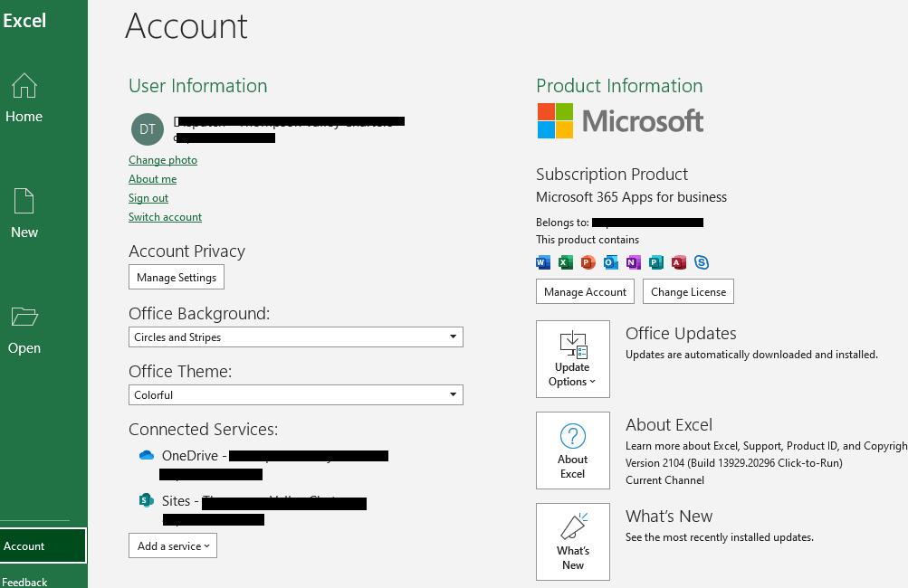Click the Outlook app icon

[x=610, y=262]
